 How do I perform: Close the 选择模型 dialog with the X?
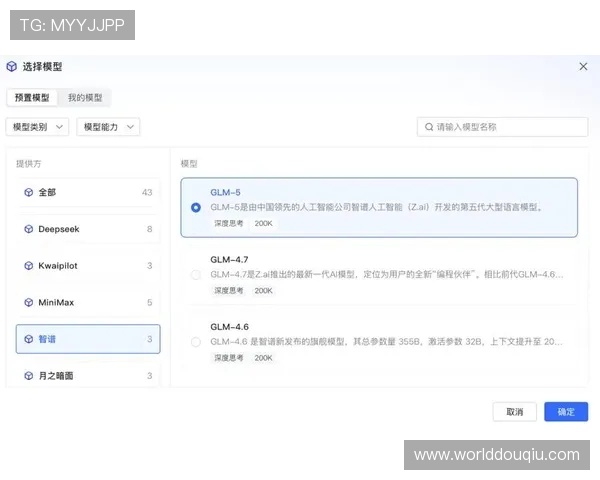[583, 67]
